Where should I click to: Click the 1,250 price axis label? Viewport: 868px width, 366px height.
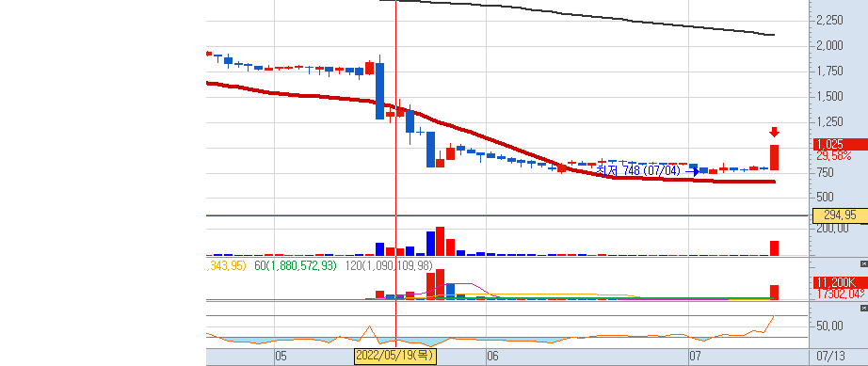tap(829, 122)
